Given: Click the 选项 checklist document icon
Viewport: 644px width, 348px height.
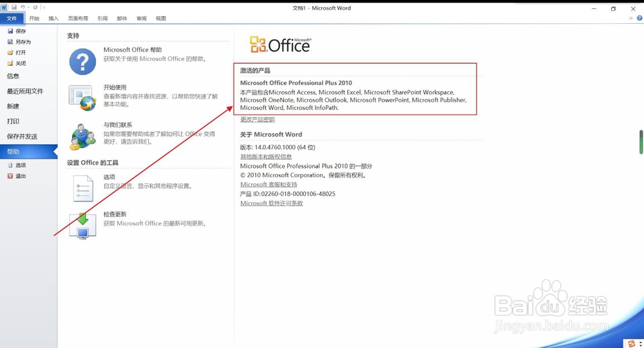Looking at the screenshot, I should click(83, 188).
